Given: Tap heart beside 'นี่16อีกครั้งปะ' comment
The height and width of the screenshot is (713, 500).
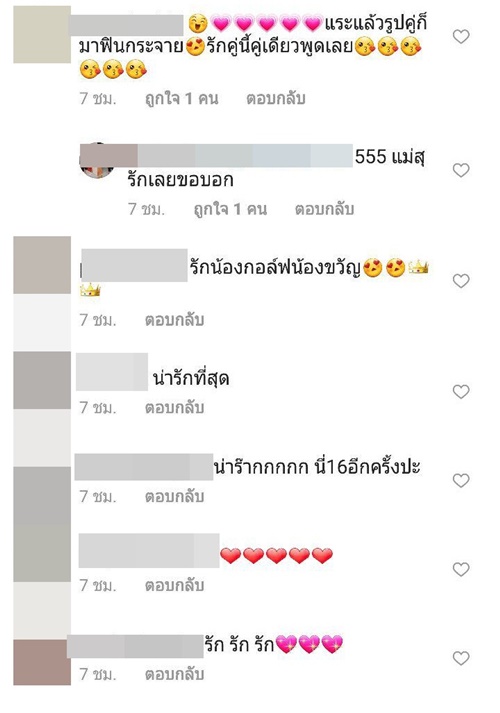Looking at the screenshot, I should (x=461, y=480).
